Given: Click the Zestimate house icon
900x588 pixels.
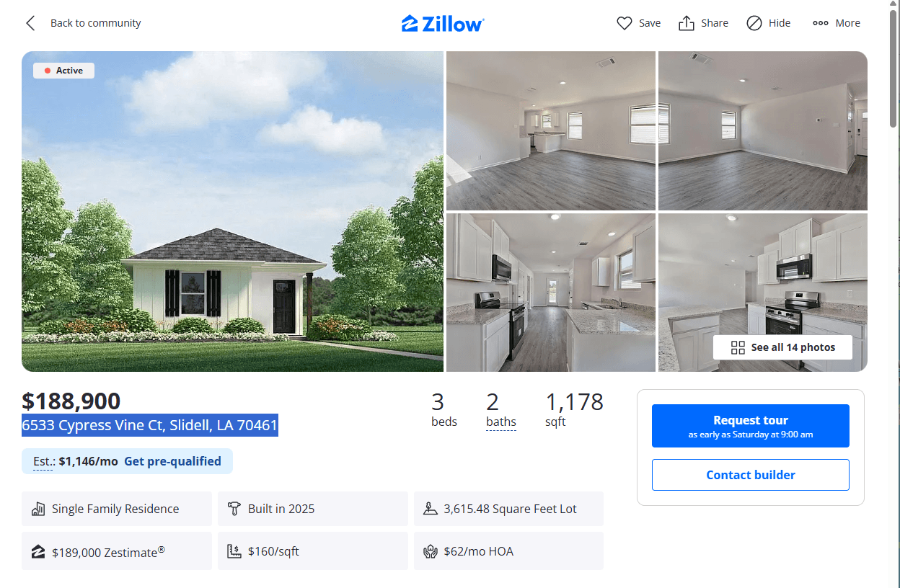Looking at the screenshot, I should click(38, 552).
